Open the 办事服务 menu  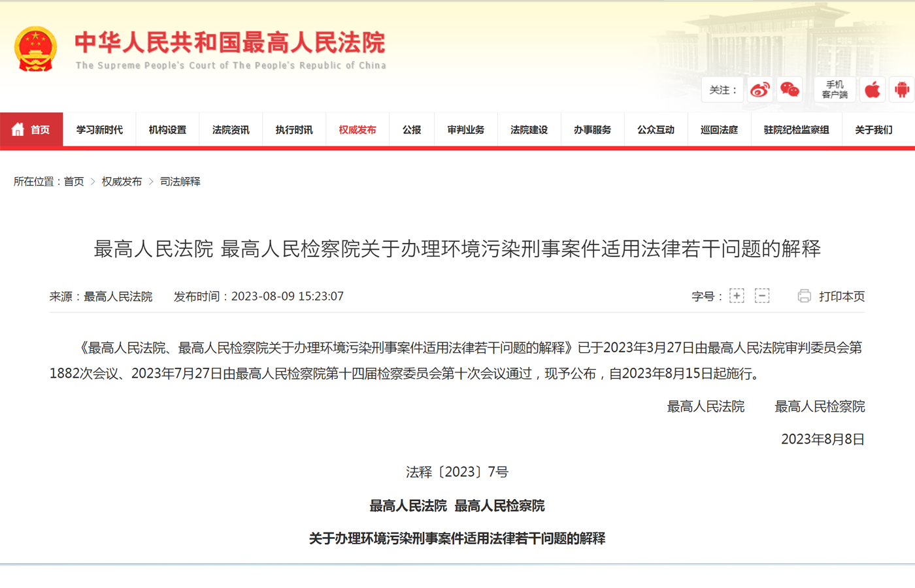[x=593, y=130]
